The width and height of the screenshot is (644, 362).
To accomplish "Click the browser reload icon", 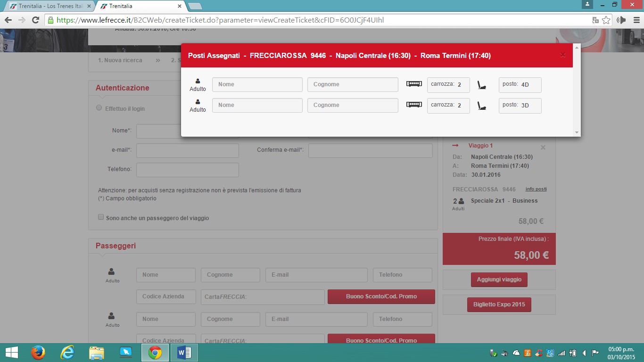I will [x=35, y=20].
